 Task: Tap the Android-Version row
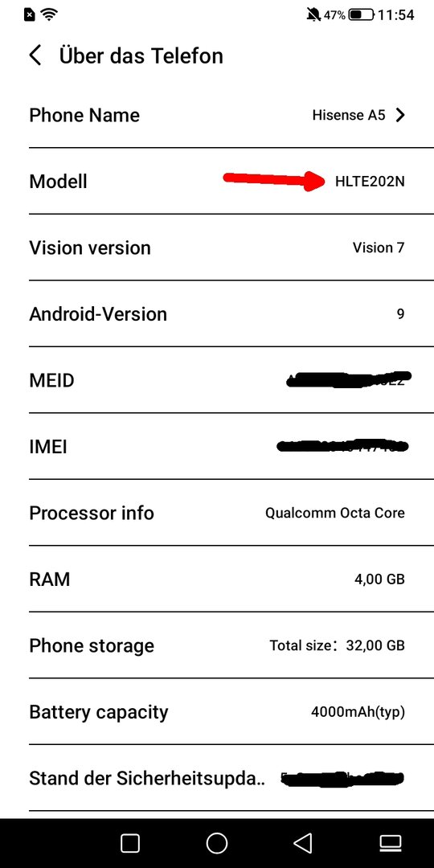point(217,314)
